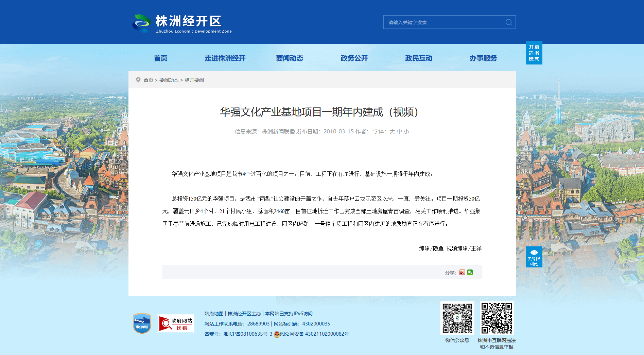
Task: Set font size to 小
Action: [x=406, y=132]
